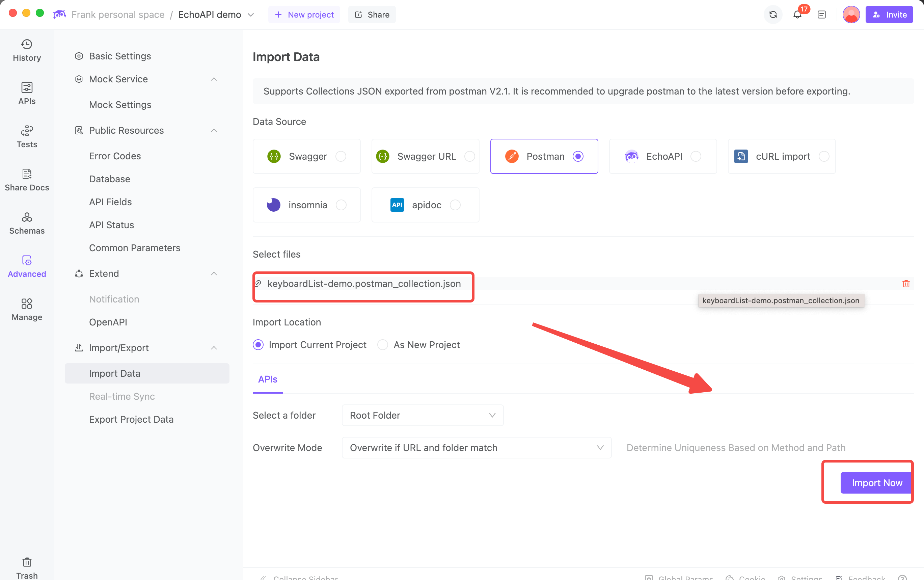Open notifications bell with 17 badge
This screenshot has height=580, width=924.
pyautogui.click(x=797, y=15)
